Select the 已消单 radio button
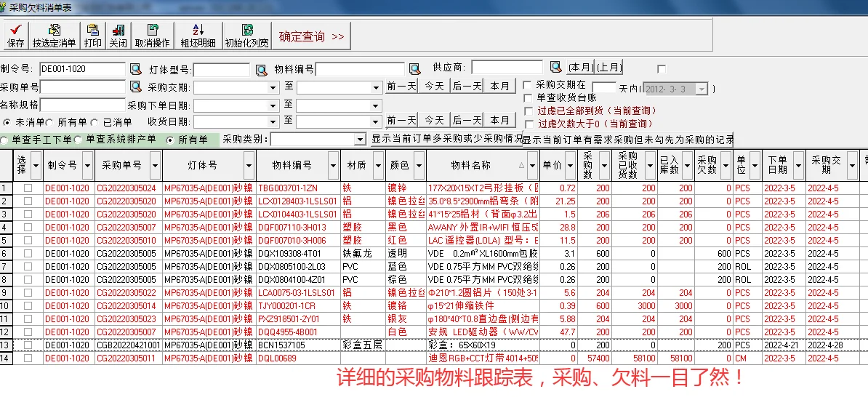The height and width of the screenshot is (397, 868). pos(94,122)
